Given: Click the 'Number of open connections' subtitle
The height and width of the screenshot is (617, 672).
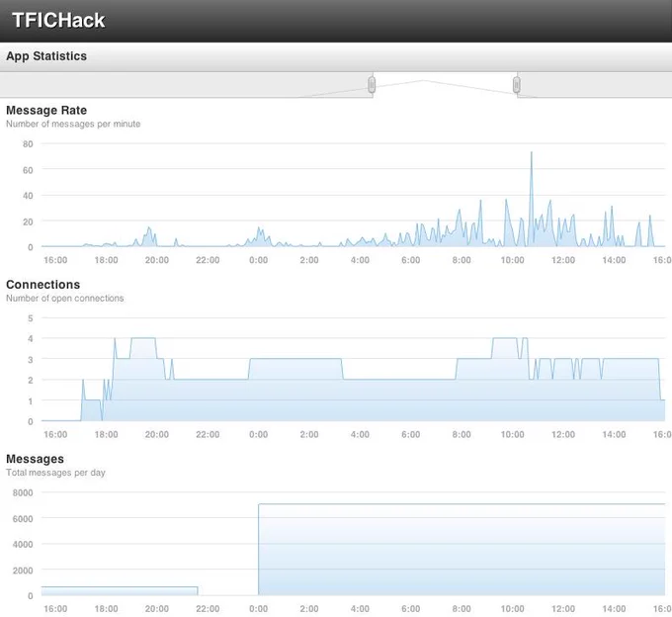Looking at the screenshot, I should 64,299.
